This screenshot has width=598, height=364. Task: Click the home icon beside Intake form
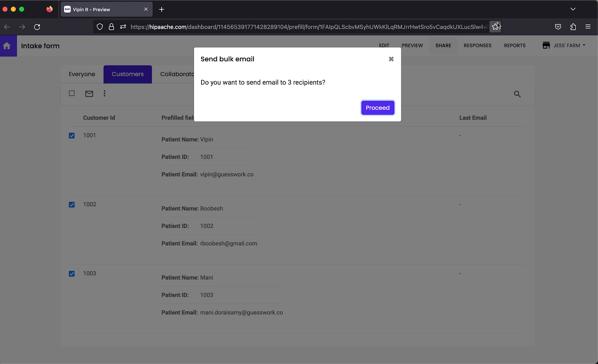pos(7,46)
